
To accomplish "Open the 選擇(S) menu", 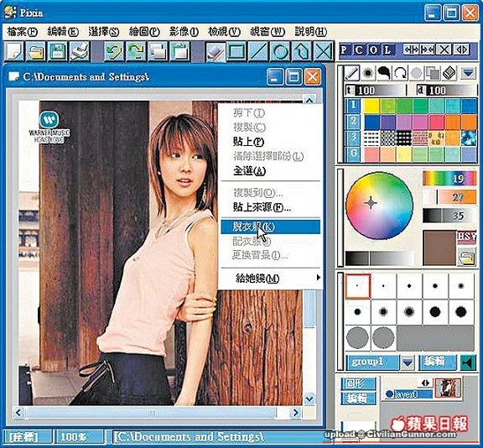I will (x=104, y=31).
